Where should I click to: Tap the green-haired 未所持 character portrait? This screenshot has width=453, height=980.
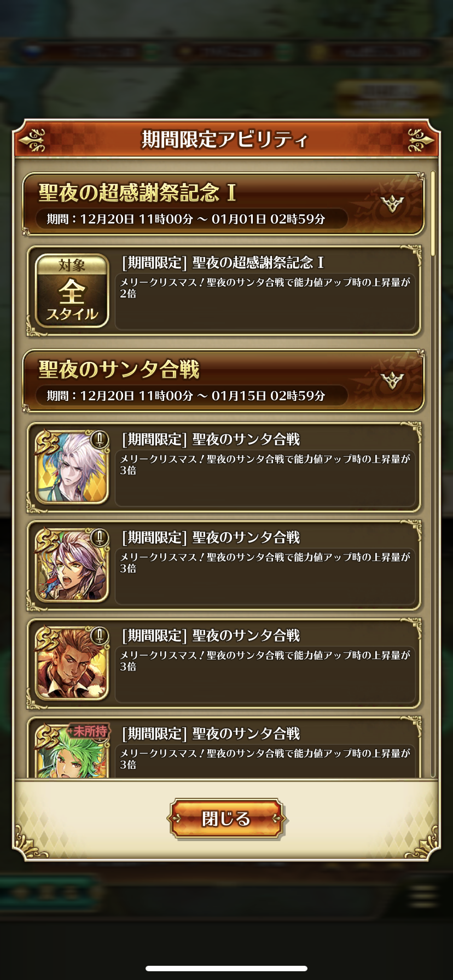(72, 750)
